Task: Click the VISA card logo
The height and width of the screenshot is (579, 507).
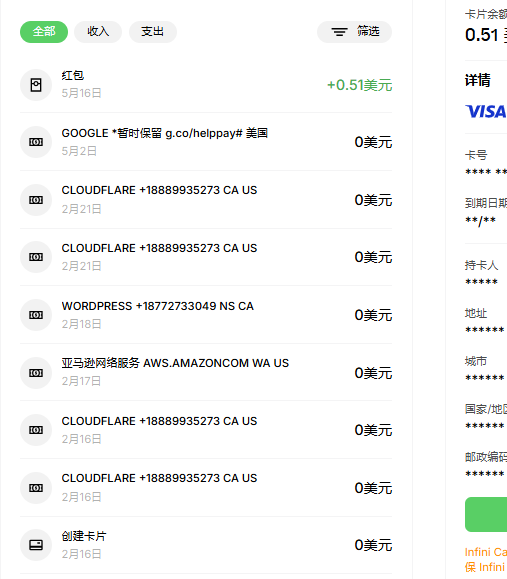Action: (485, 112)
